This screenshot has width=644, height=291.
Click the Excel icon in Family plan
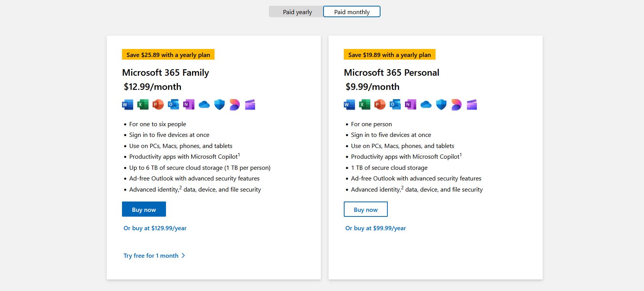pyautogui.click(x=143, y=104)
